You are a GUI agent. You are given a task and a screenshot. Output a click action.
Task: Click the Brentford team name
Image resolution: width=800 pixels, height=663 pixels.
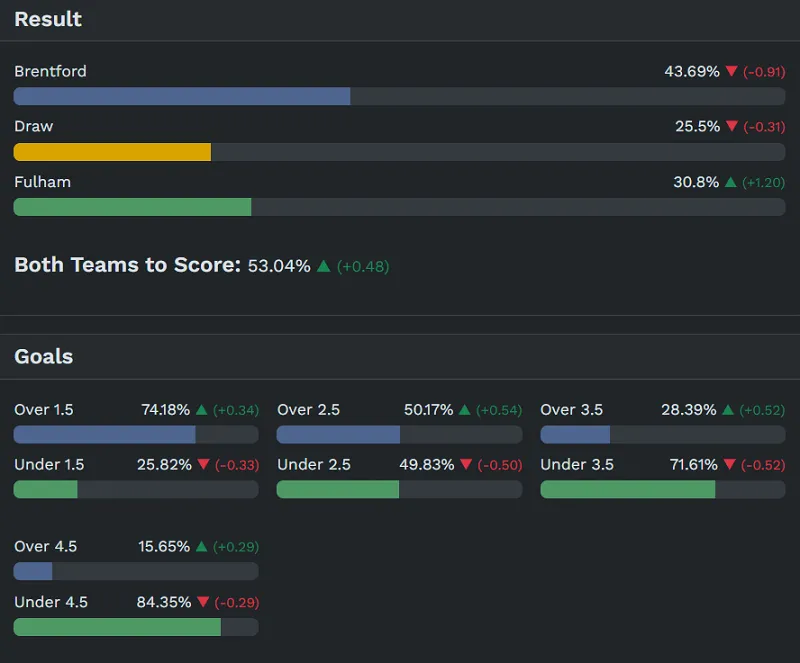click(50, 71)
